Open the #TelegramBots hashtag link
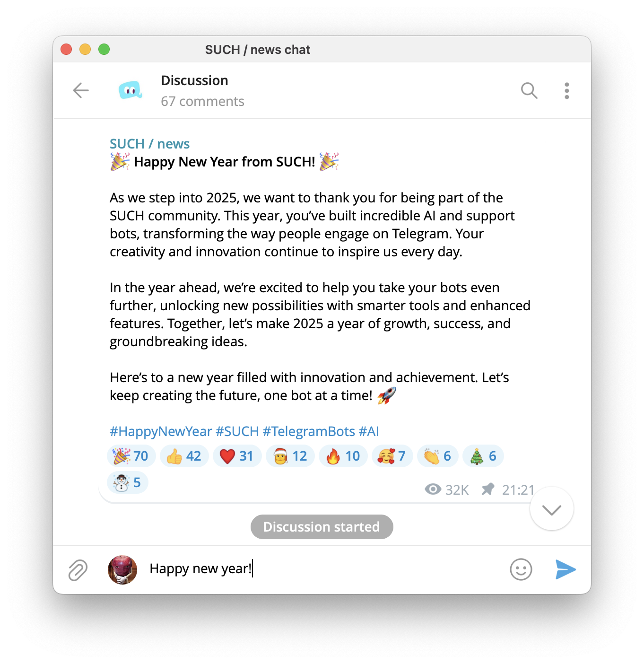644x664 pixels. point(309,431)
